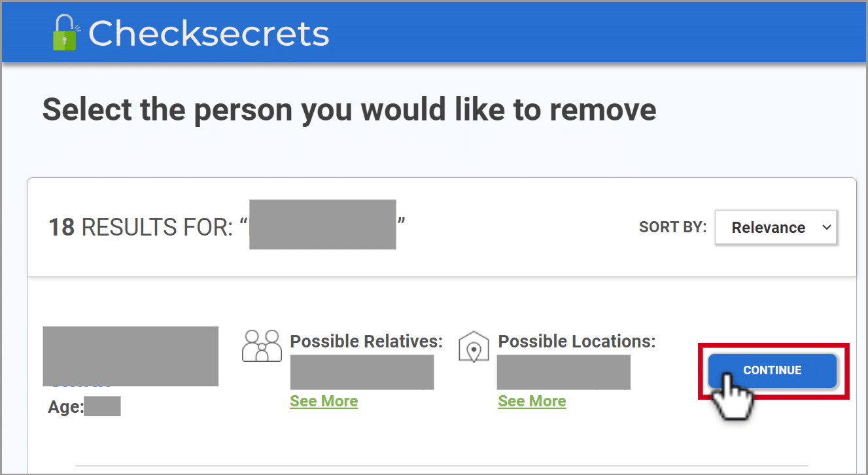Click the redacted person name in the result
868x475 pixels.
point(130,356)
